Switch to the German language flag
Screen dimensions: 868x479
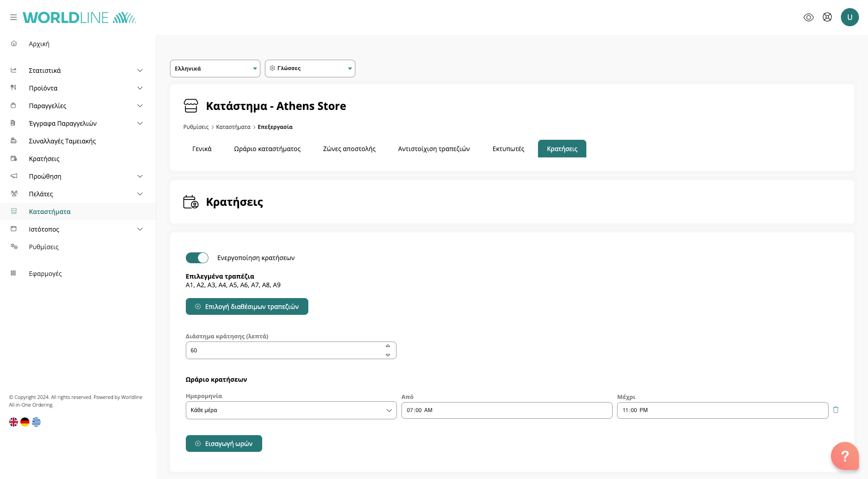tap(25, 422)
